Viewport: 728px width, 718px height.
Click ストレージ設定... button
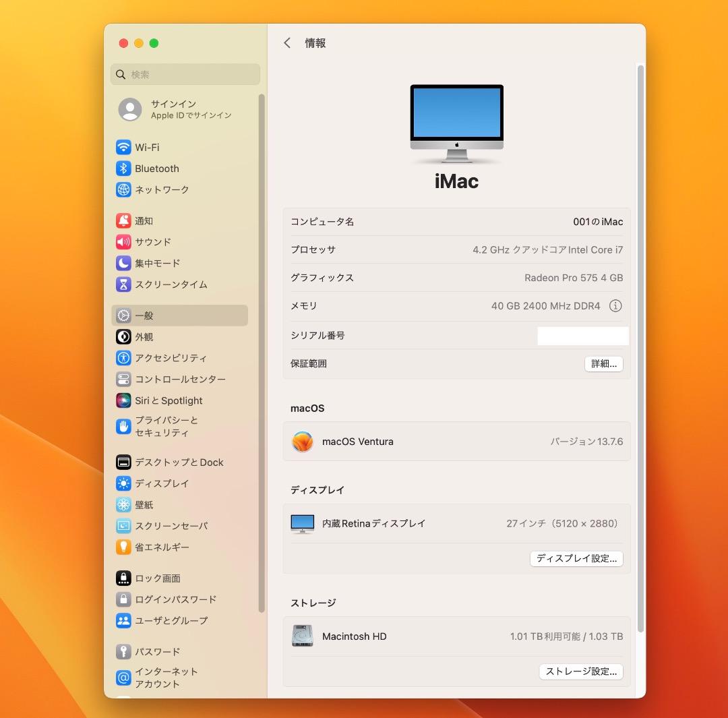pos(580,671)
